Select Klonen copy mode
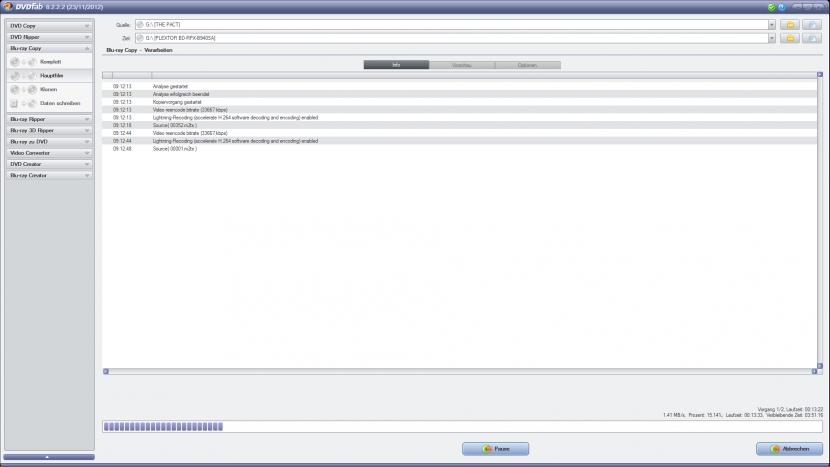 49,89
